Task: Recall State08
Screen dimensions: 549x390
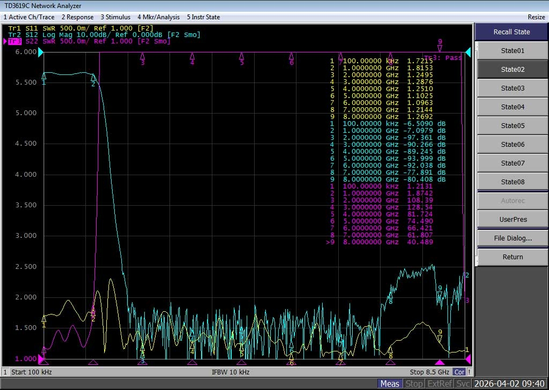Action: click(512, 182)
